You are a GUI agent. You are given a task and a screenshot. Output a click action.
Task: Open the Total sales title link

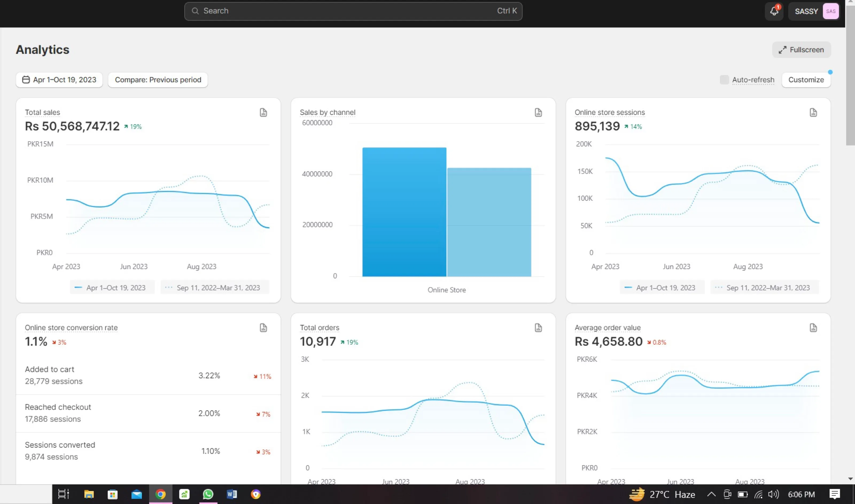pyautogui.click(x=42, y=113)
